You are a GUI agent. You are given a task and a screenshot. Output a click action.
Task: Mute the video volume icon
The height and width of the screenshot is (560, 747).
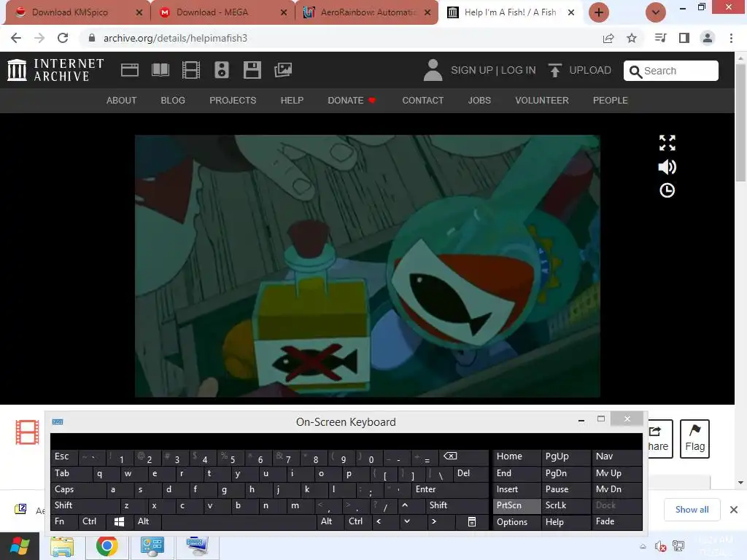pyautogui.click(x=667, y=167)
